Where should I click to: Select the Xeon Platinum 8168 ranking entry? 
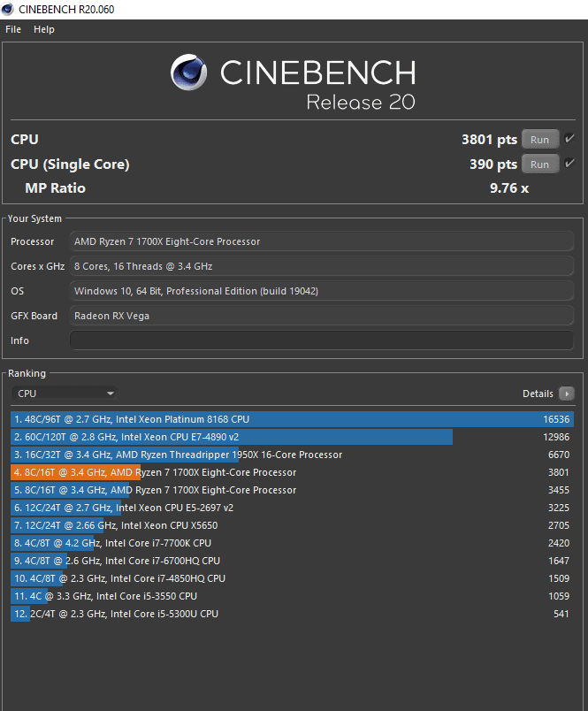pos(292,419)
